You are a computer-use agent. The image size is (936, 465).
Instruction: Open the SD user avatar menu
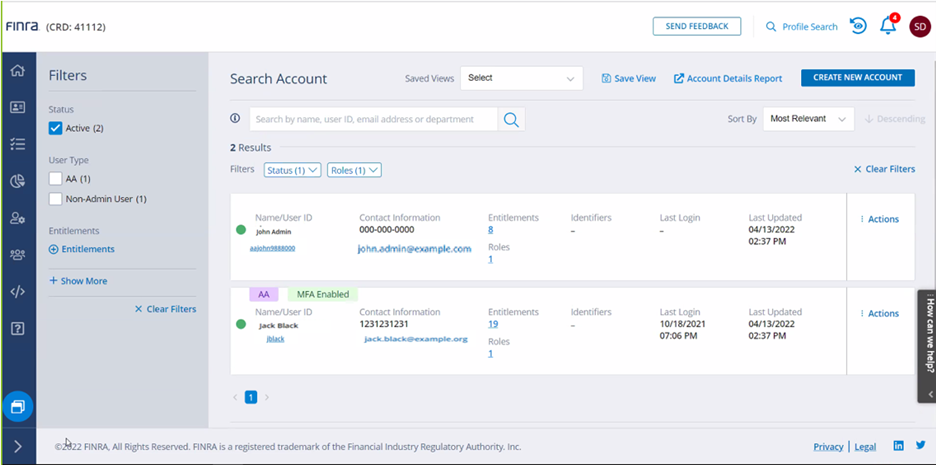(x=919, y=27)
